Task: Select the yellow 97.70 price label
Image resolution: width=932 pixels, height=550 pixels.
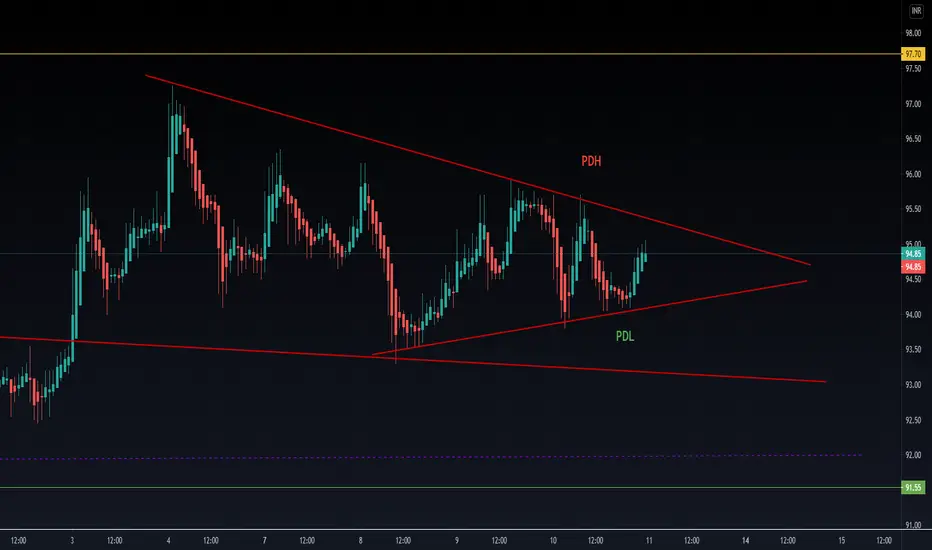Action: 913,54
